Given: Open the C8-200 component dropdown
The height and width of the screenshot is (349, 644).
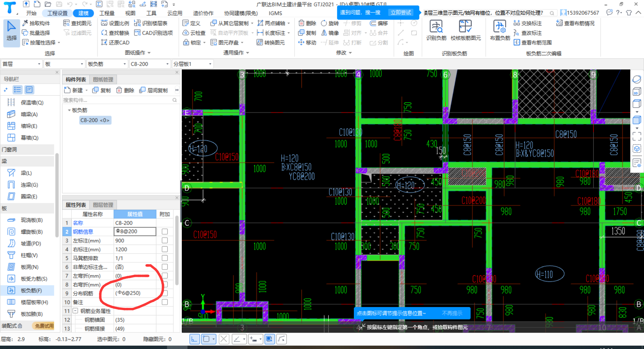Looking at the screenshot, I should [x=150, y=64].
